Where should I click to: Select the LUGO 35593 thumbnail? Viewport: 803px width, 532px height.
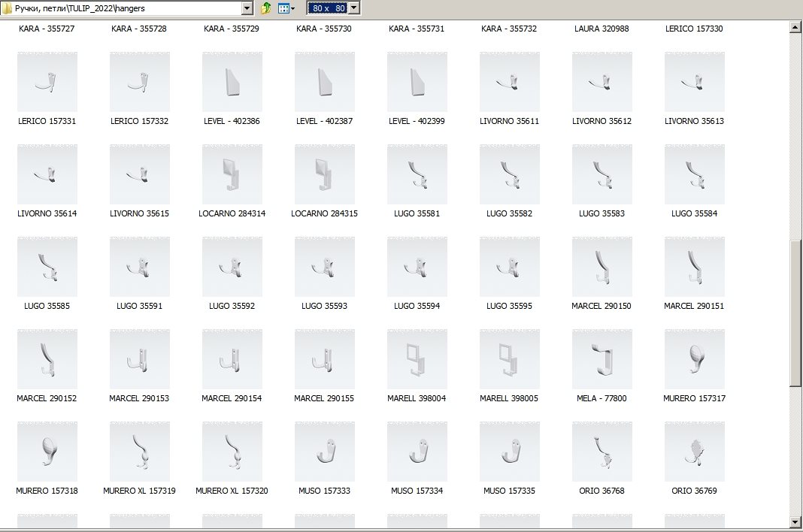(x=325, y=267)
